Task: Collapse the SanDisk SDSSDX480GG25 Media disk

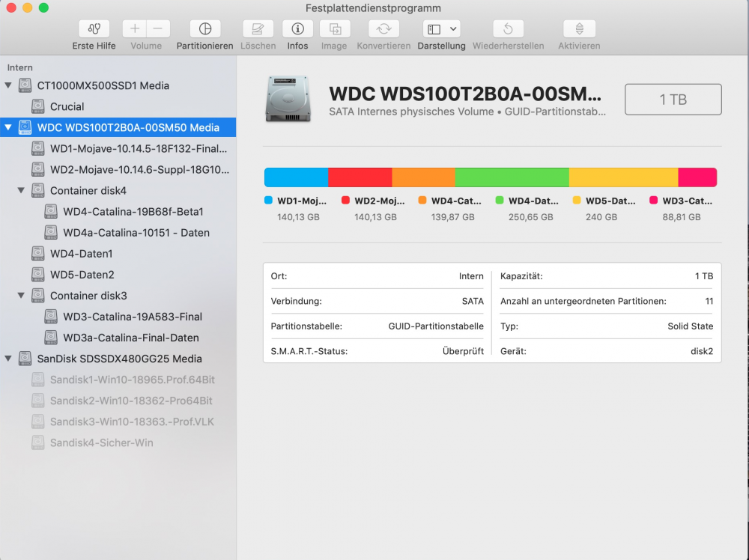Action: click(x=8, y=359)
